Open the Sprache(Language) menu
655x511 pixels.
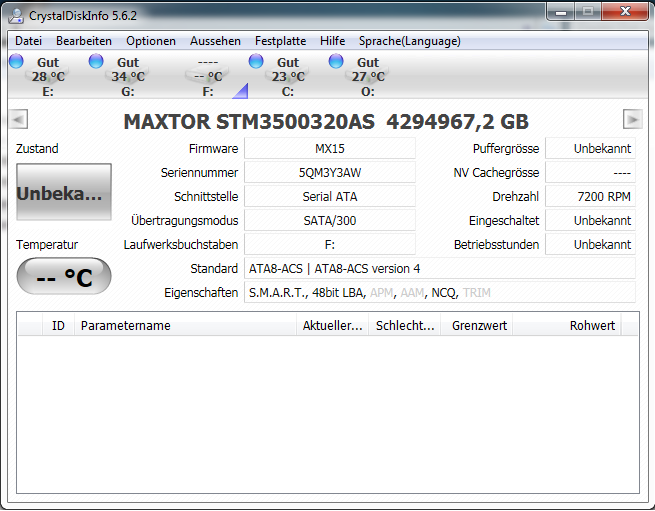click(x=409, y=41)
